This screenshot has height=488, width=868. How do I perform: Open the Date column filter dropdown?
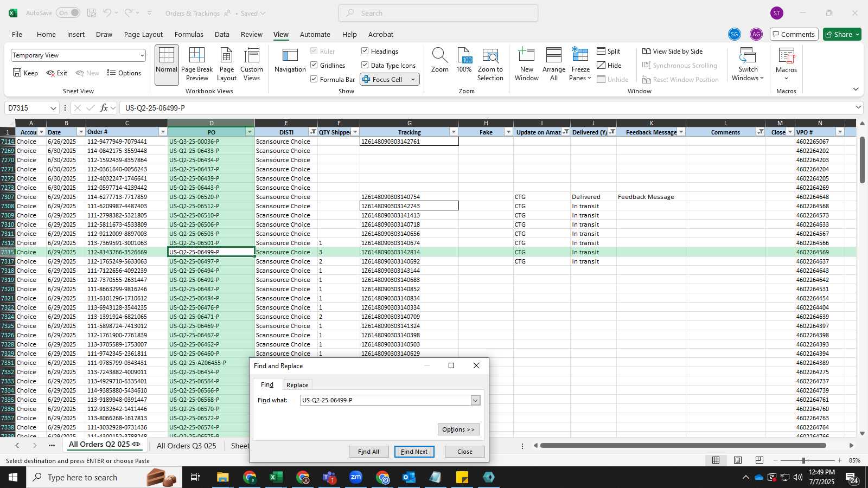pos(81,132)
